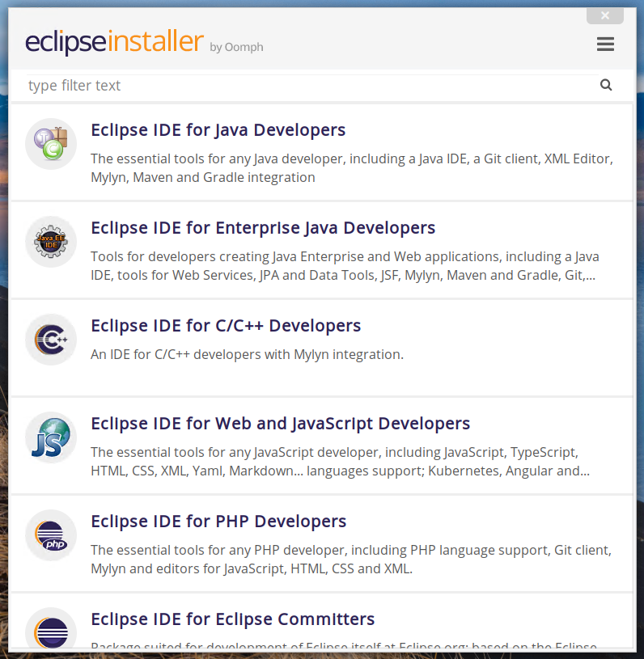The width and height of the screenshot is (644, 659).
Task: Click the Java EE IDE gear icon
Action: (51, 242)
